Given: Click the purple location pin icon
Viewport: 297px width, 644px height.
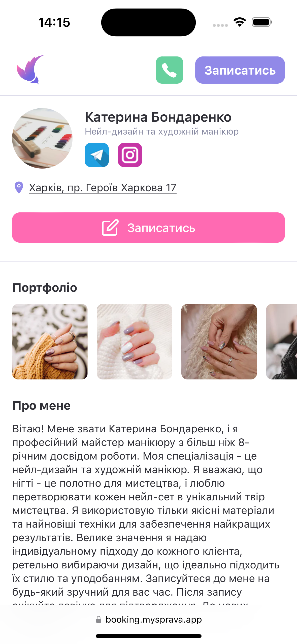Looking at the screenshot, I should pyautogui.click(x=19, y=188).
